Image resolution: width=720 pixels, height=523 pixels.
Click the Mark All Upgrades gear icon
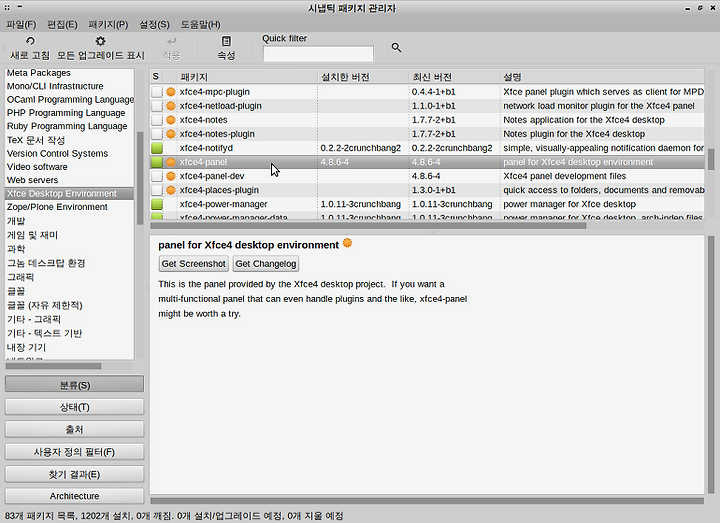click(101, 41)
